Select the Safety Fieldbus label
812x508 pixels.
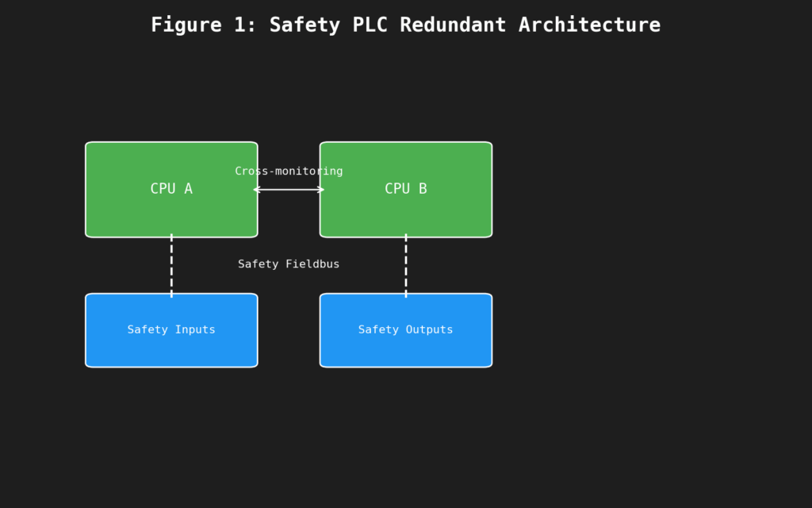289,264
